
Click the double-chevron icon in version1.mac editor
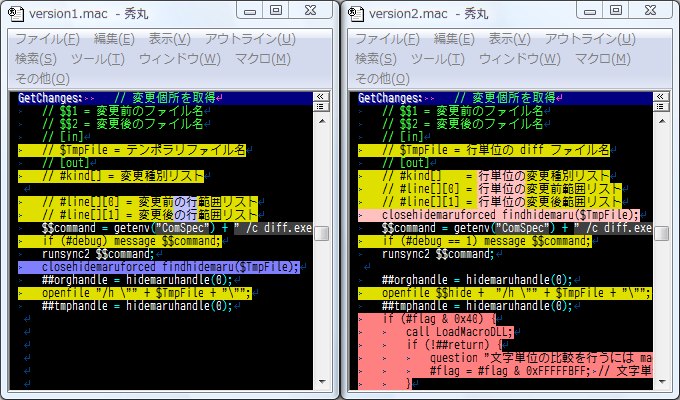(320, 96)
